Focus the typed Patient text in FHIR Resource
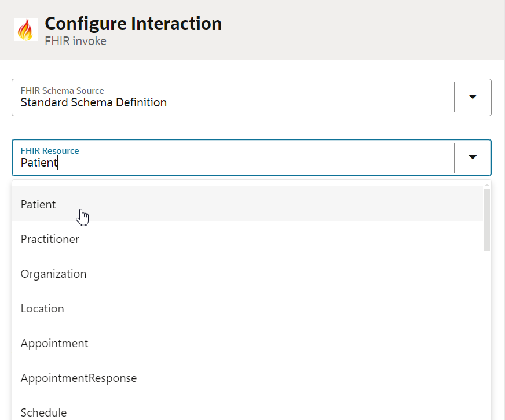 (x=39, y=163)
